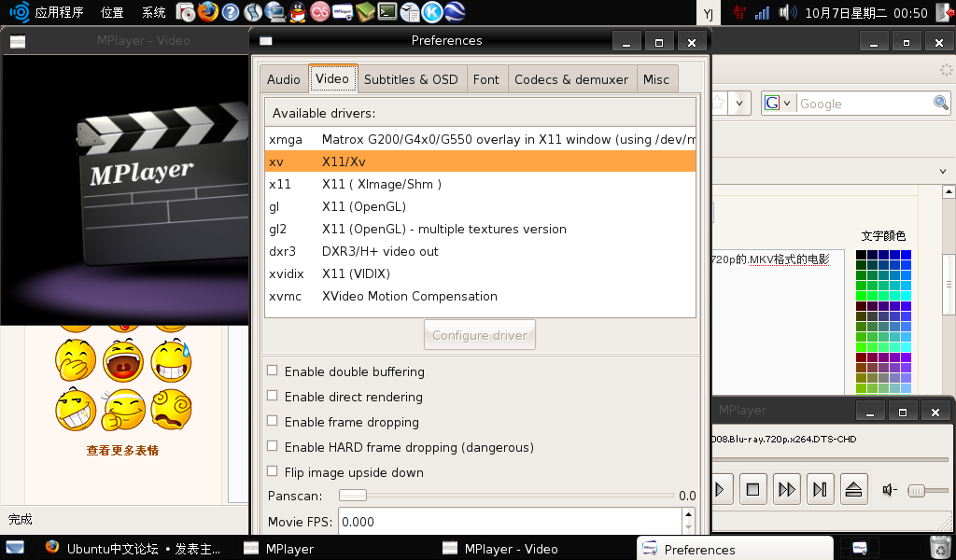
Task: Click the Google search magnifier icon
Action: point(941,103)
